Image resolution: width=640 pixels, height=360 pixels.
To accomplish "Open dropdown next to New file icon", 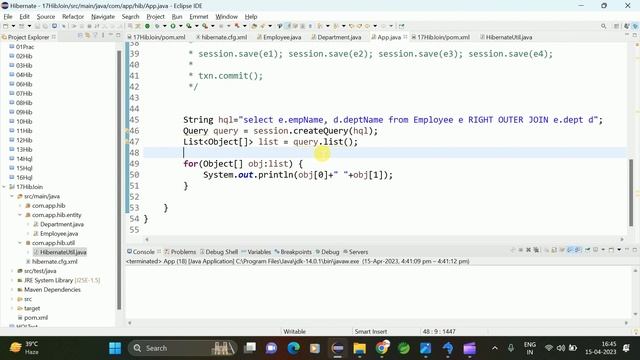I will click(13, 26).
